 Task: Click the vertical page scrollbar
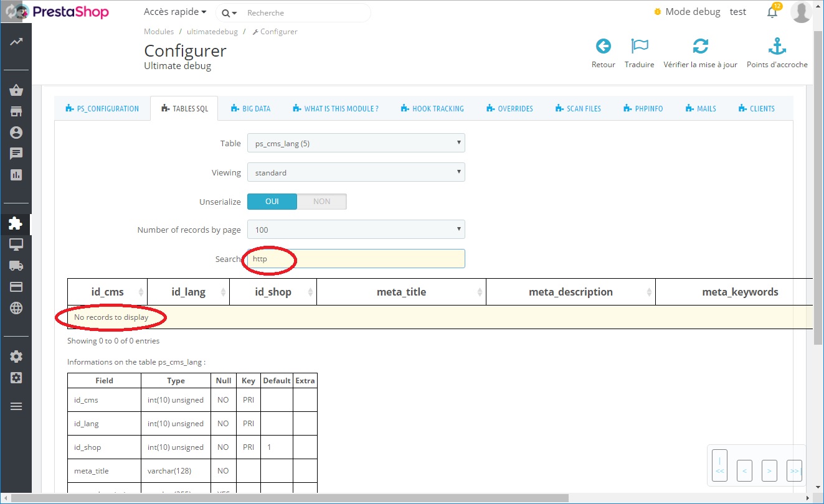point(818,187)
